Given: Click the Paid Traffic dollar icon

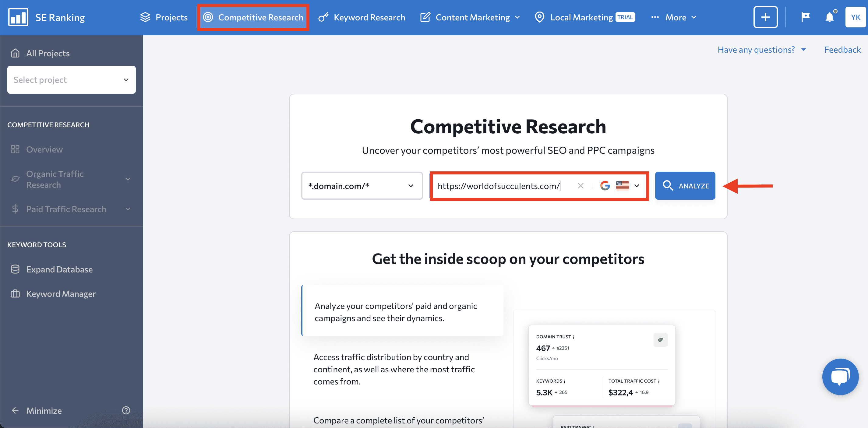Looking at the screenshot, I should point(15,209).
